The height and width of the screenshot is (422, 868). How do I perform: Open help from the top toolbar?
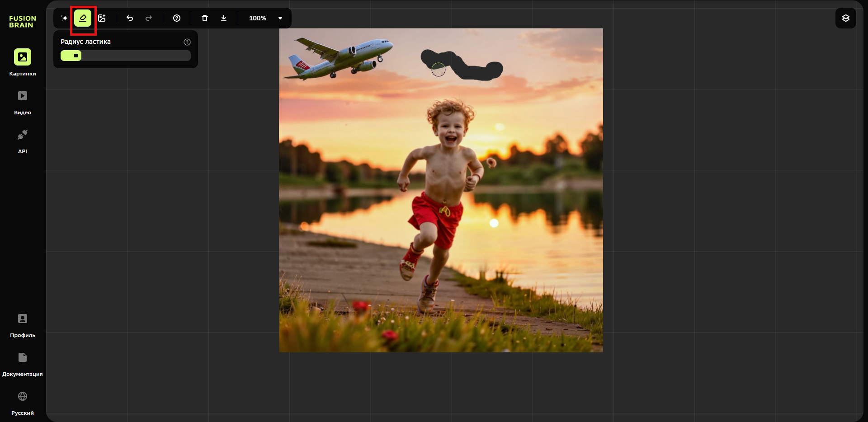pos(177,18)
